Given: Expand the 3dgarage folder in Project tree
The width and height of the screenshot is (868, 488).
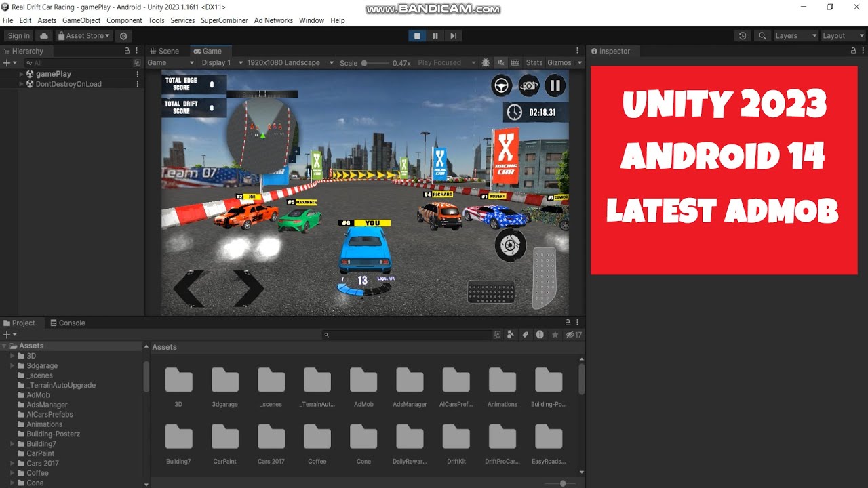Looking at the screenshot, I should (x=12, y=366).
